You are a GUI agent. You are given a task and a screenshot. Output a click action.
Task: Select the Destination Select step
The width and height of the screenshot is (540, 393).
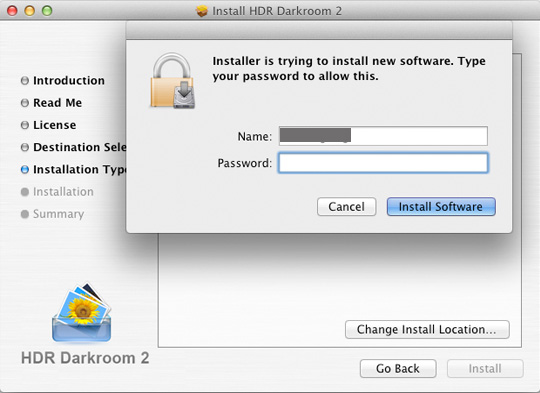click(x=80, y=147)
